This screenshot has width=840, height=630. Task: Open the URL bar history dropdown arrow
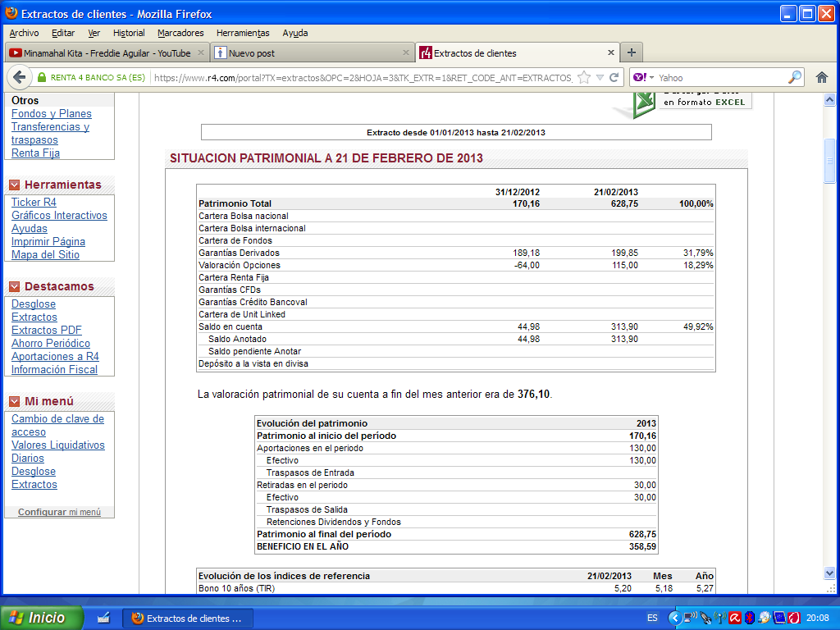coord(600,77)
